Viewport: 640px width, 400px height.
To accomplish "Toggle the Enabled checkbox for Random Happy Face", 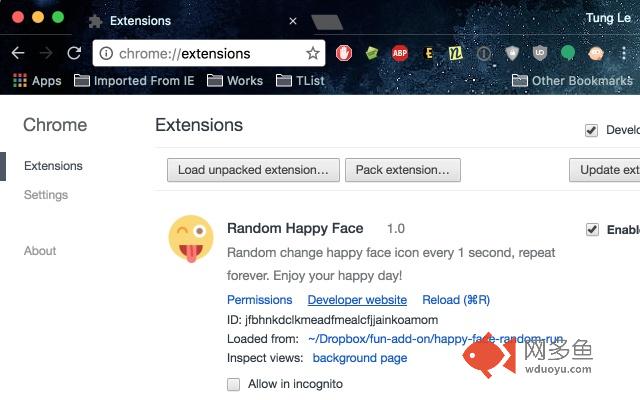I will click(x=592, y=229).
